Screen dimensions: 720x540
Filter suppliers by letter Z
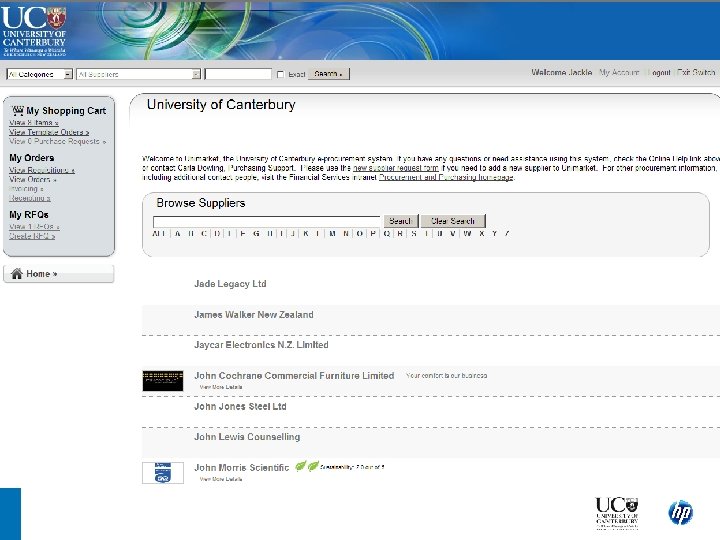coord(507,233)
